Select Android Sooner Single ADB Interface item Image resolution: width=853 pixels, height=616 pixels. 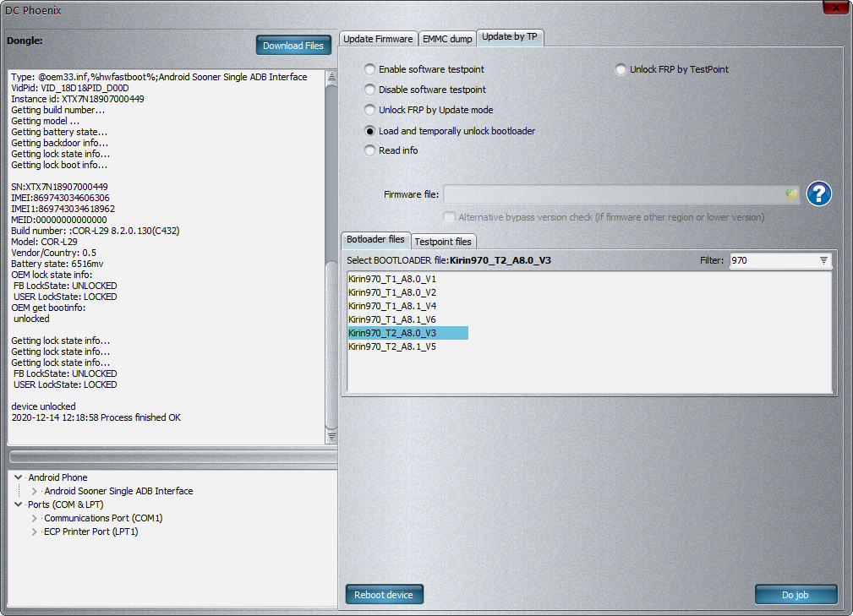[118, 491]
